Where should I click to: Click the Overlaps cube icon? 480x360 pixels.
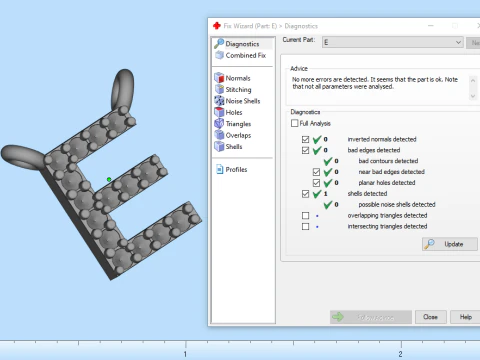pyautogui.click(x=219, y=135)
